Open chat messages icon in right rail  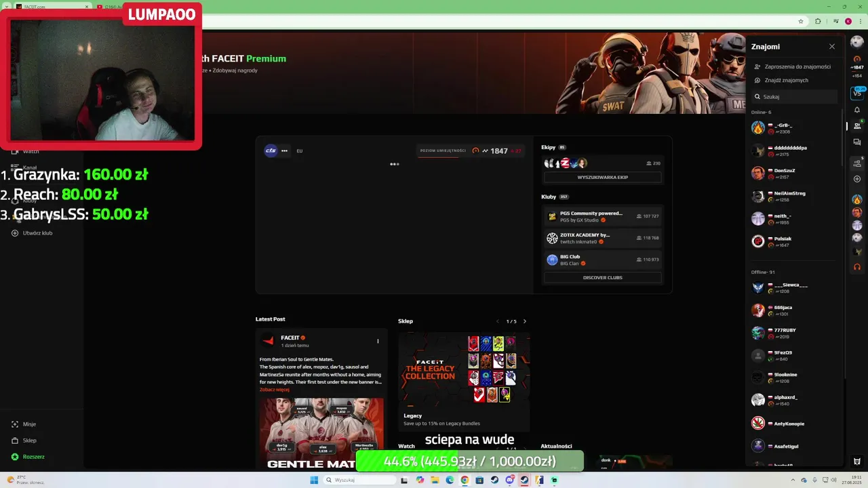857,143
